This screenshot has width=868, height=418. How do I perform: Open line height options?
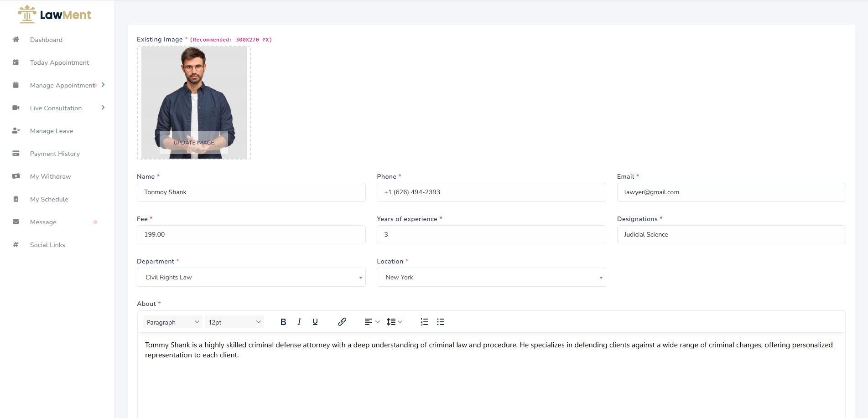point(395,322)
